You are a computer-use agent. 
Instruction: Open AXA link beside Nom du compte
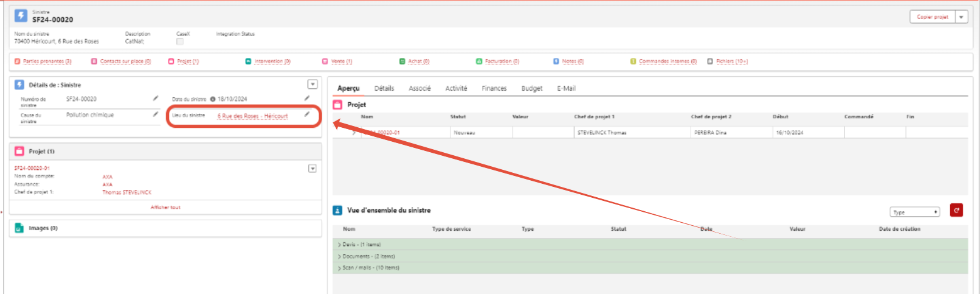108,177
